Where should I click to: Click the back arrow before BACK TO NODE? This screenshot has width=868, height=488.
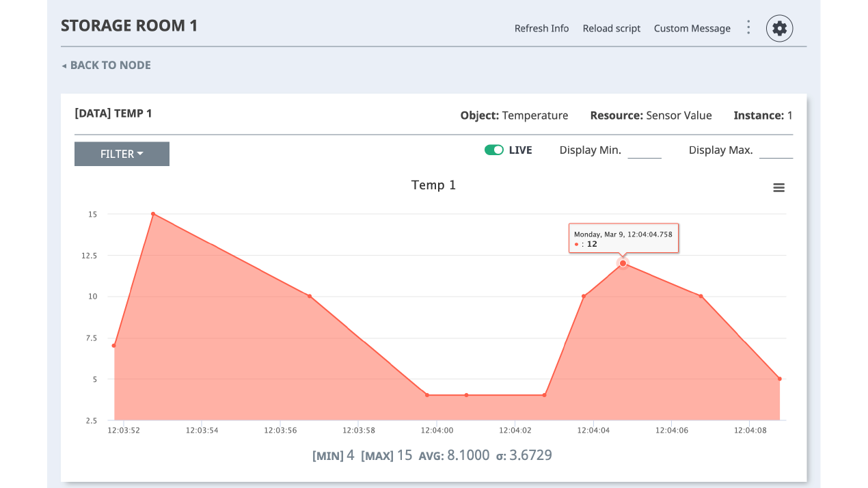64,65
